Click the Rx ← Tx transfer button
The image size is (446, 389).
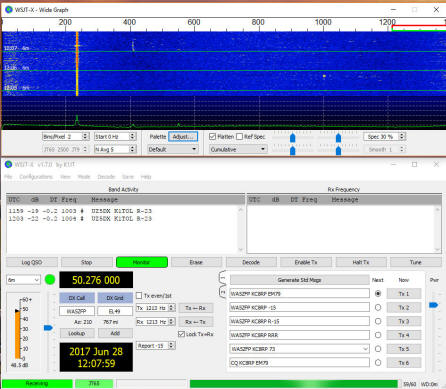196,322
